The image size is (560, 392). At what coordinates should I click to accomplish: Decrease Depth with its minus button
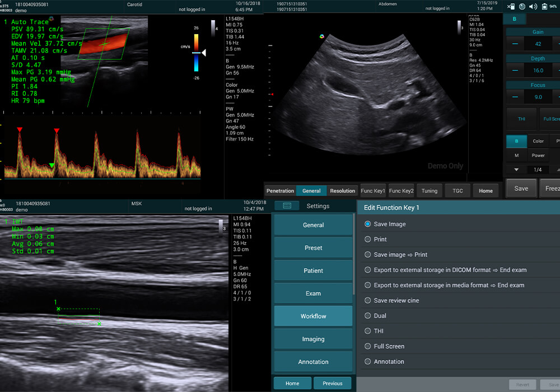[x=515, y=71]
